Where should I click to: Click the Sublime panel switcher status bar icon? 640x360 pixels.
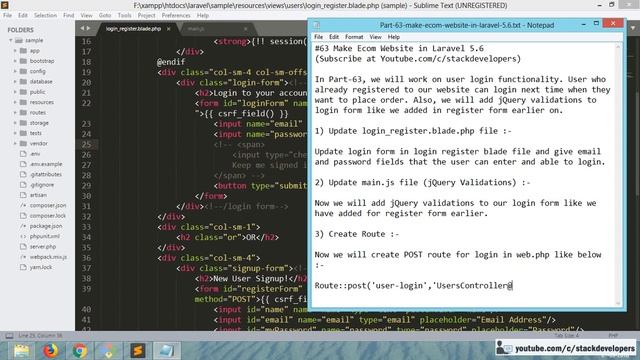click(x=9, y=336)
